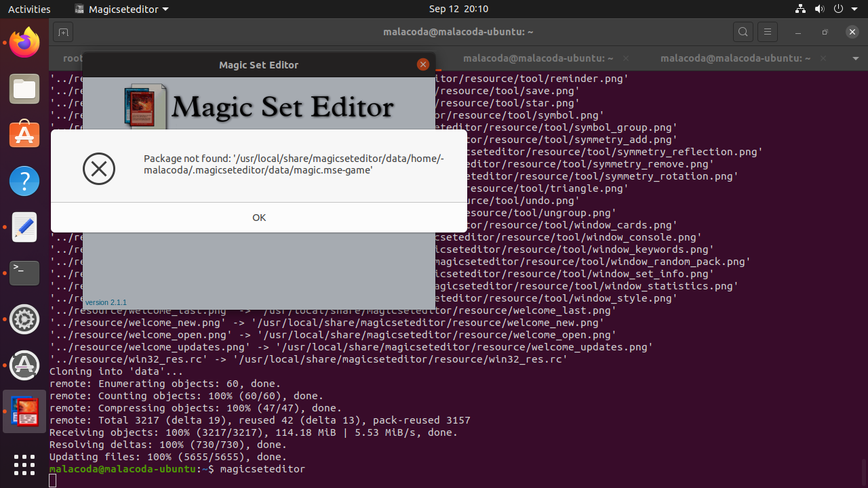
Task: Open Firefox from the dock
Action: [24, 42]
